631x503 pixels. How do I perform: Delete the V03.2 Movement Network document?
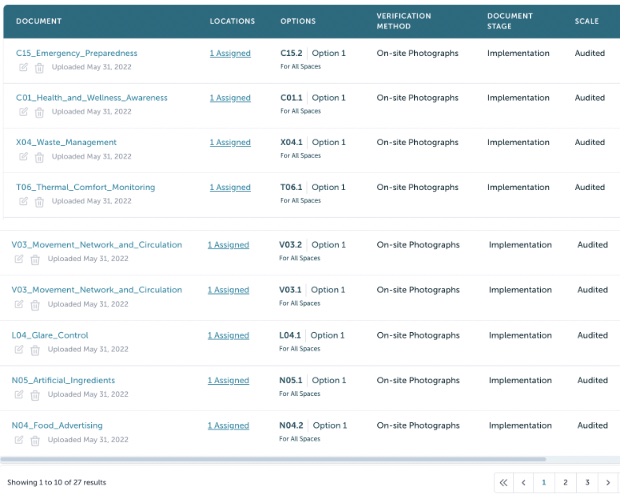pyautogui.click(x=35, y=260)
